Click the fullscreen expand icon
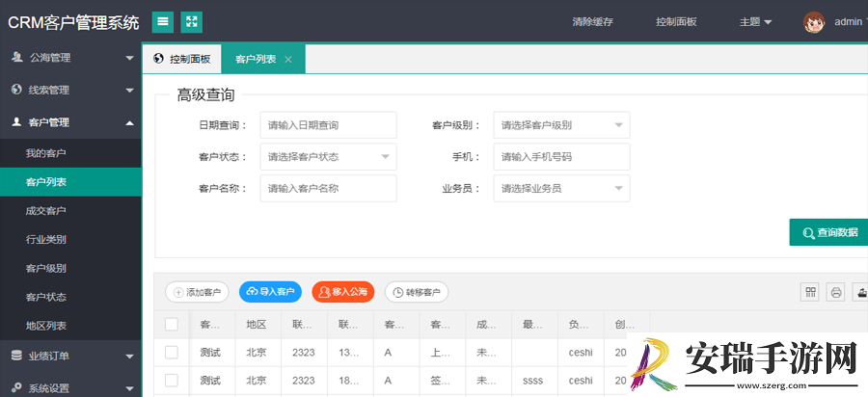Screen dimensions: 868x397 (192, 22)
